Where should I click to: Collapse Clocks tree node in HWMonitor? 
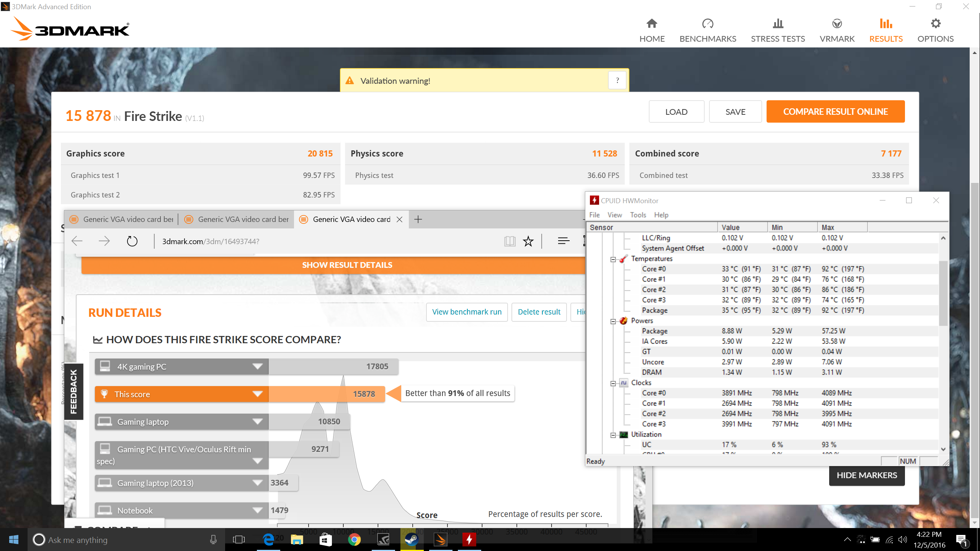tap(613, 383)
